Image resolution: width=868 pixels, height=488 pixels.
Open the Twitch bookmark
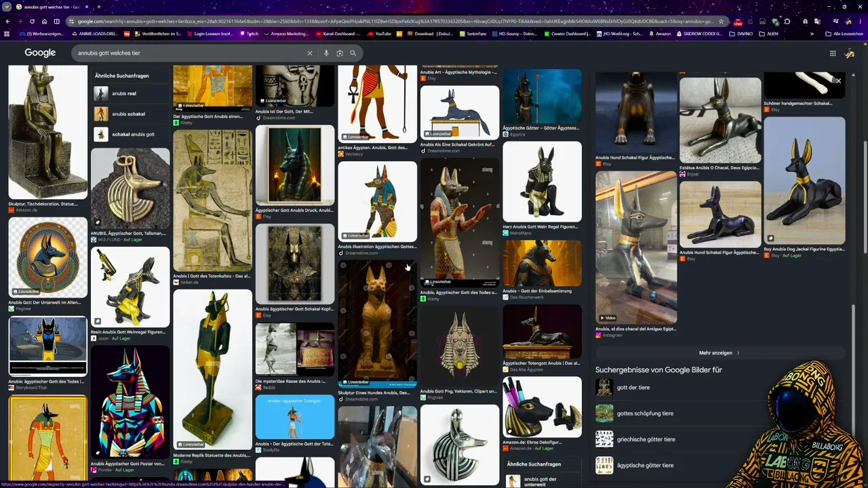tap(249, 33)
